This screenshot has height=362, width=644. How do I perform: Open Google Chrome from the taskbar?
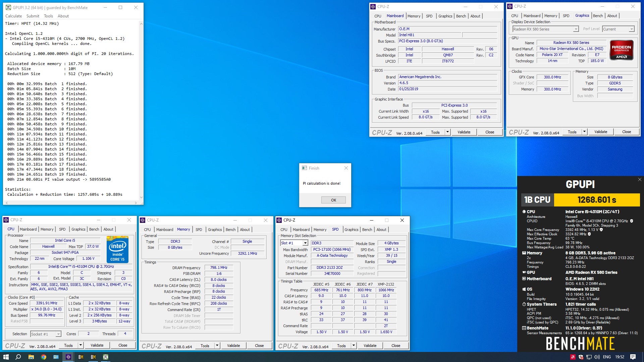point(43,357)
